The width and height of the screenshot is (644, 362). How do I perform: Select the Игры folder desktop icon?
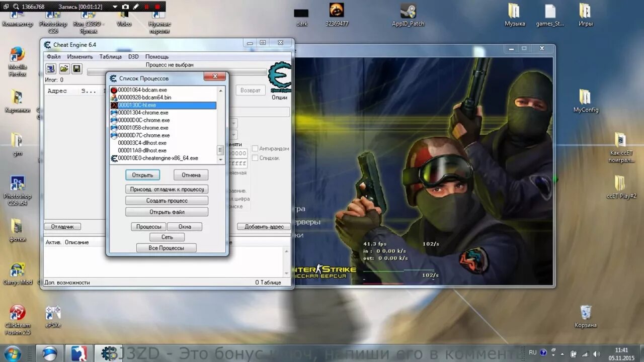(585, 15)
